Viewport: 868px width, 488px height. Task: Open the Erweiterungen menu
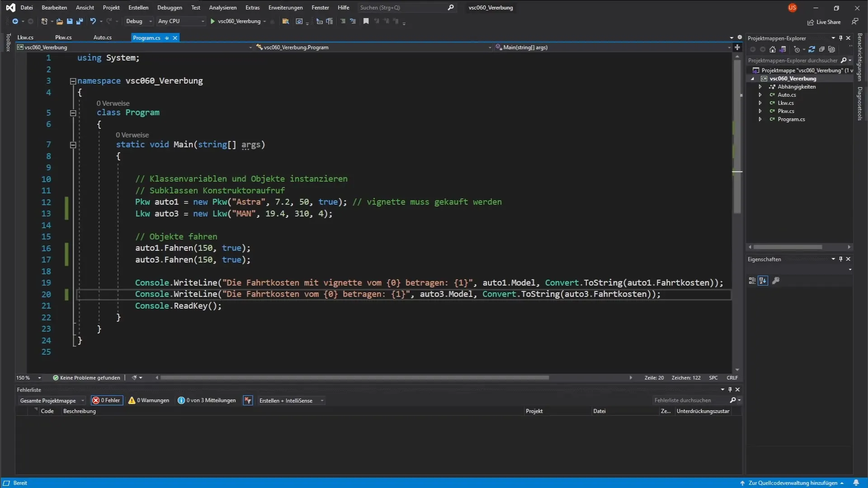click(286, 8)
